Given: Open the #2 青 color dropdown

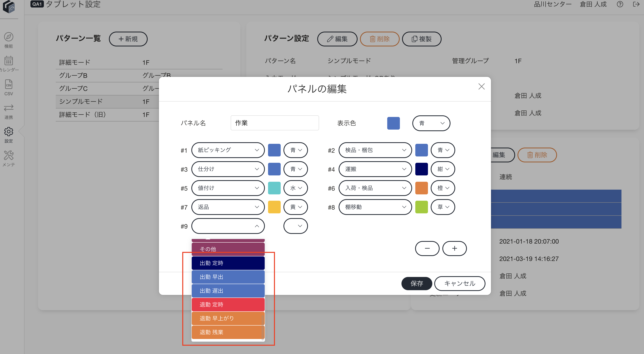Looking at the screenshot, I should click(443, 150).
